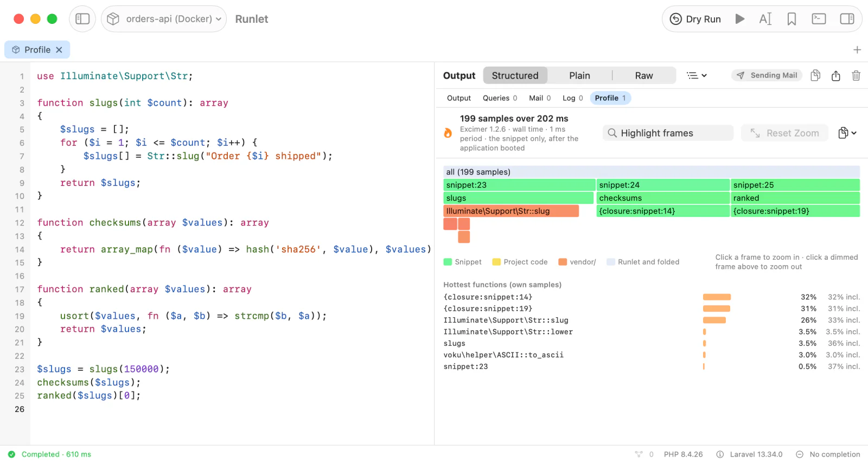Add a new tab with plus
868x463 pixels.
pyautogui.click(x=857, y=50)
